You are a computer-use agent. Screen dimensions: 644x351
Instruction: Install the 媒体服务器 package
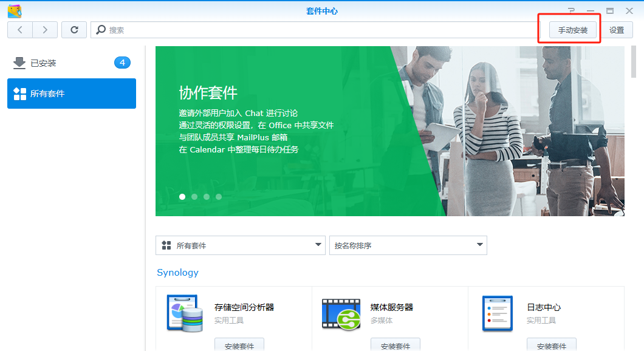[395, 345]
